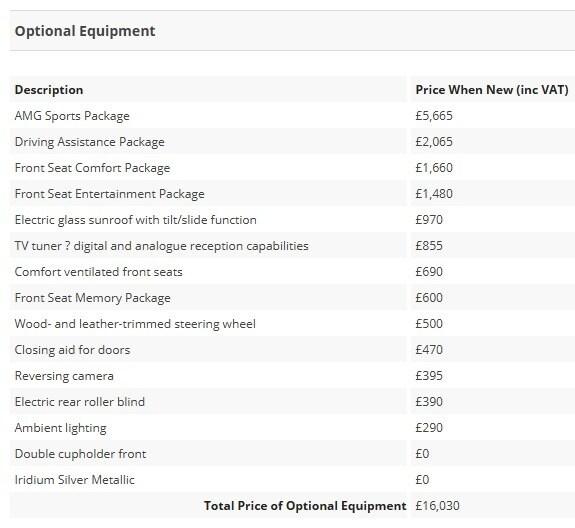575x528 pixels.
Task: Click the £5,665 AMG package price
Action: click(434, 116)
